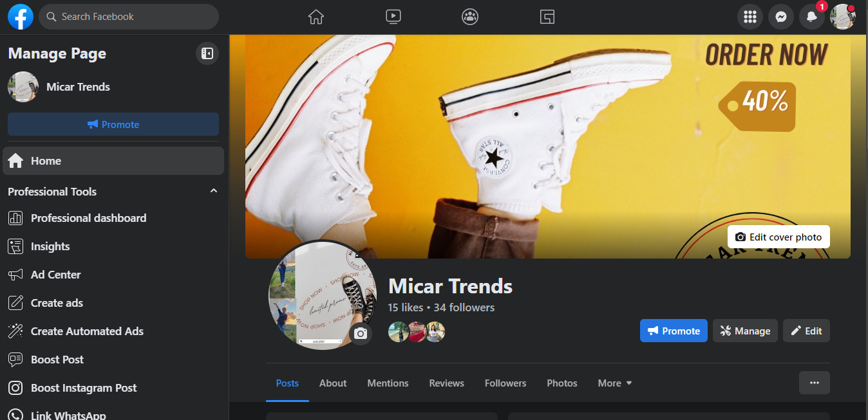Viewport: 868px width, 420px height.
Task: Open Create ads in the sidebar
Action: click(x=113, y=303)
